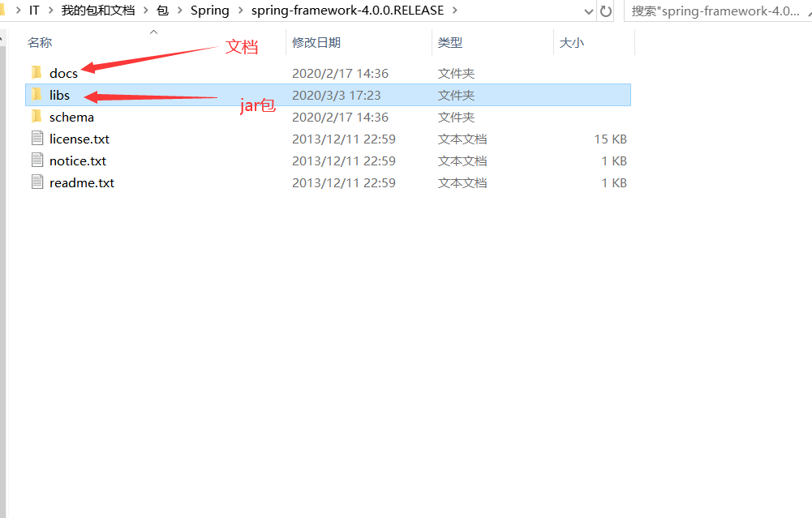
Task: Expand the chevron after 包 breadcrumb
Action: [x=180, y=11]
